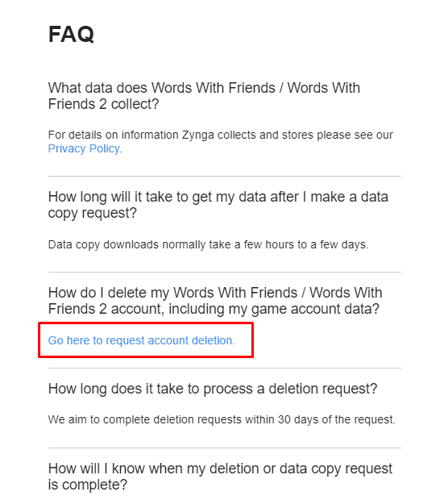Select "How will I know when my deletion" question

tap(220, 477)
